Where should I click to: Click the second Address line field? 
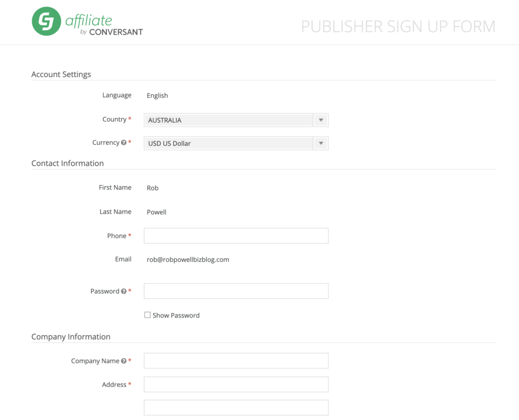(236, 407)
